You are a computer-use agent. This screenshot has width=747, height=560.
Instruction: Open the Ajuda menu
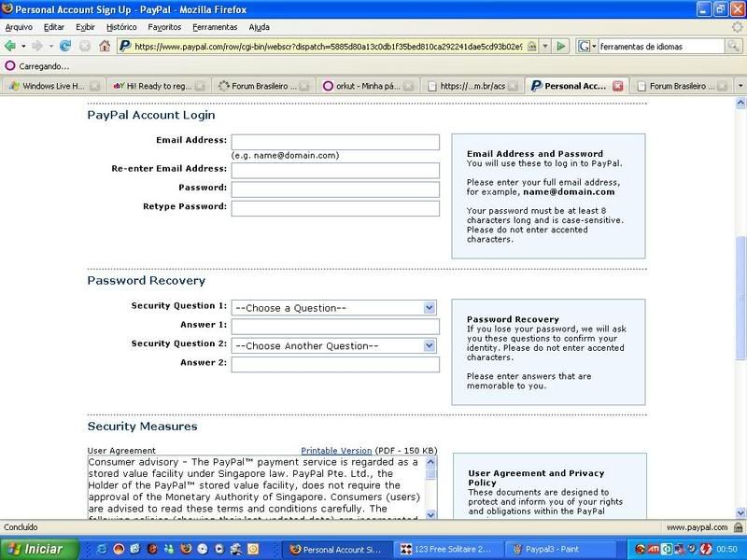pyautogui.click(x=260, y=27)
